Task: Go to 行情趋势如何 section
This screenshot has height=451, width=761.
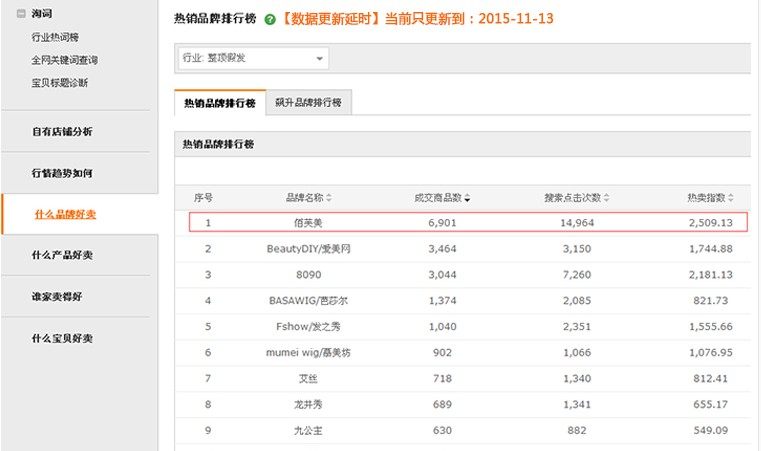Action: point(62,173)
